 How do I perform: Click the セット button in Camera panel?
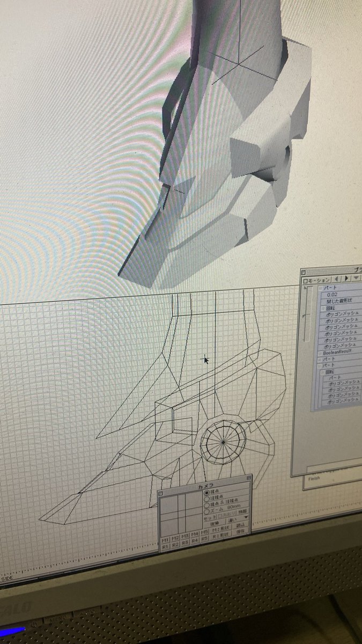click(210, 517)
